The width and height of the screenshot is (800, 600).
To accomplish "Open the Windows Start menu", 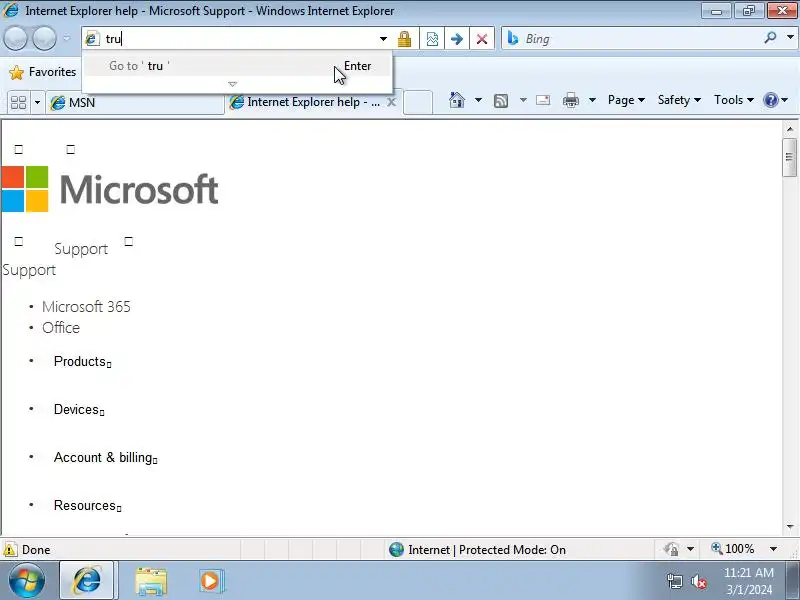I will click(26, 581).
